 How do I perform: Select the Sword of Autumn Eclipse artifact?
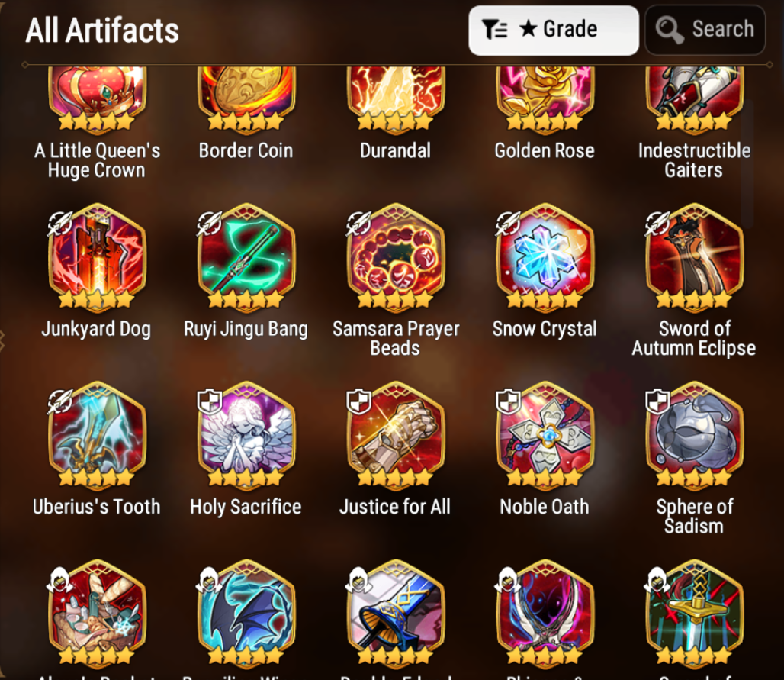[695, 256]
